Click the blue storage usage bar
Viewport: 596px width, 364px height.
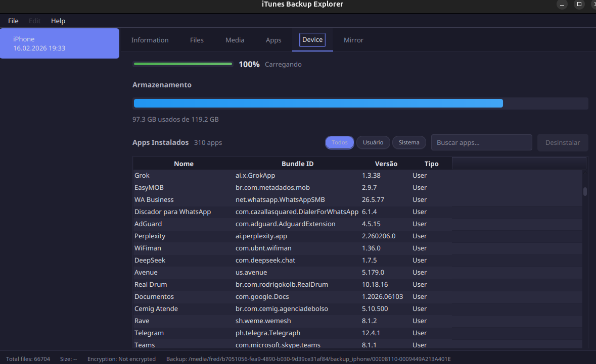(318, 103)
